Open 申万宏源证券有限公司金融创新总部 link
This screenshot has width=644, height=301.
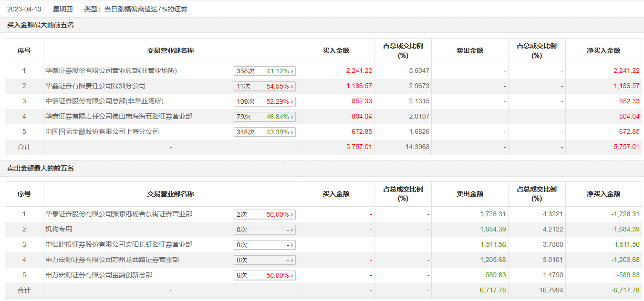tap(99, 275)
